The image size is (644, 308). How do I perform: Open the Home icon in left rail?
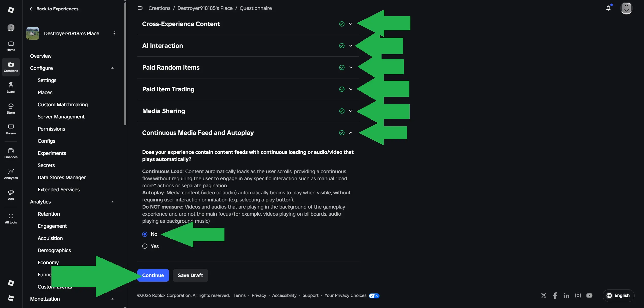(x=11, y=46)
